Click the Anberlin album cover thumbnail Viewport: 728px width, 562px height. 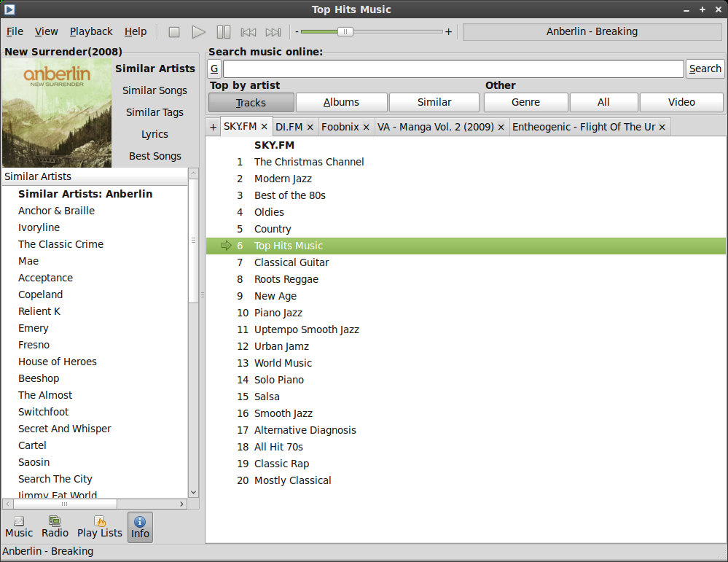tap(57, 113)
